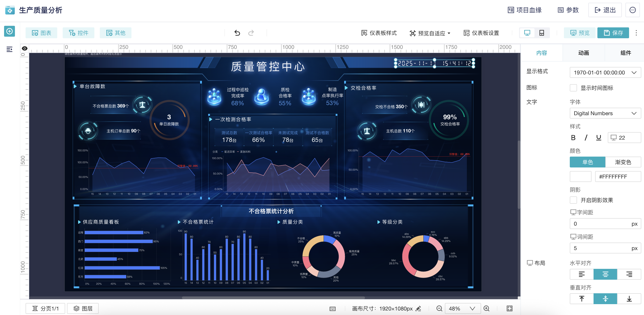
Task: Open the 预览自适应 dropdown
Action: pos(430,33)
